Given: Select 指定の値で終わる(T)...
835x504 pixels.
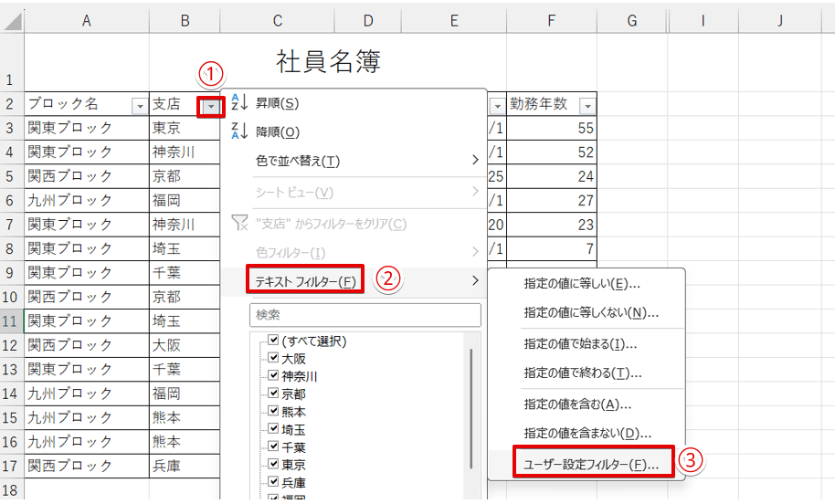Looking at the screenshot, I should tap(582, 373).
